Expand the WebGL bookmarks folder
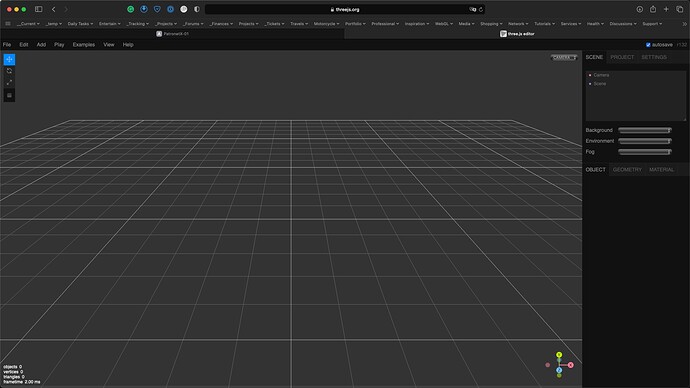 pyautogui.click(x=444, y=24)
